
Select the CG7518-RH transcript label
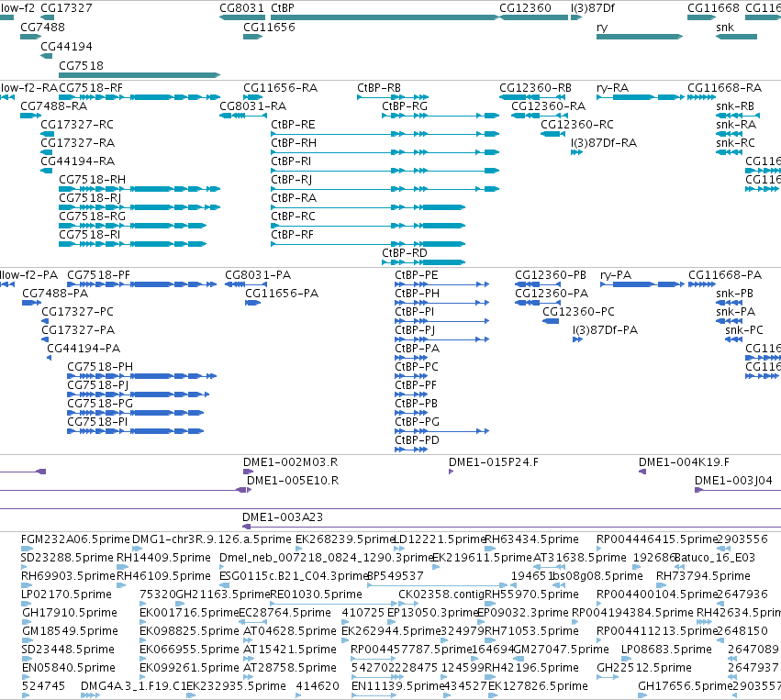[x=92, y=179]
